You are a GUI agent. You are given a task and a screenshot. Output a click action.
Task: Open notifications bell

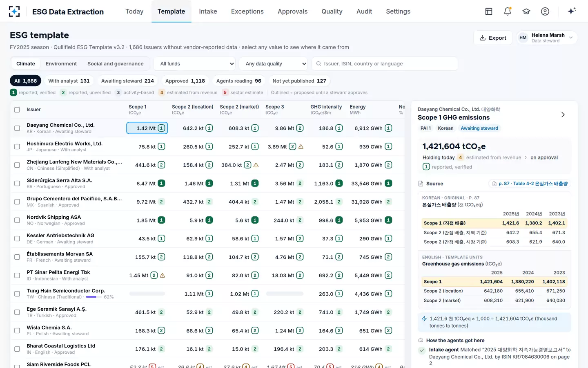click(508, 11)
